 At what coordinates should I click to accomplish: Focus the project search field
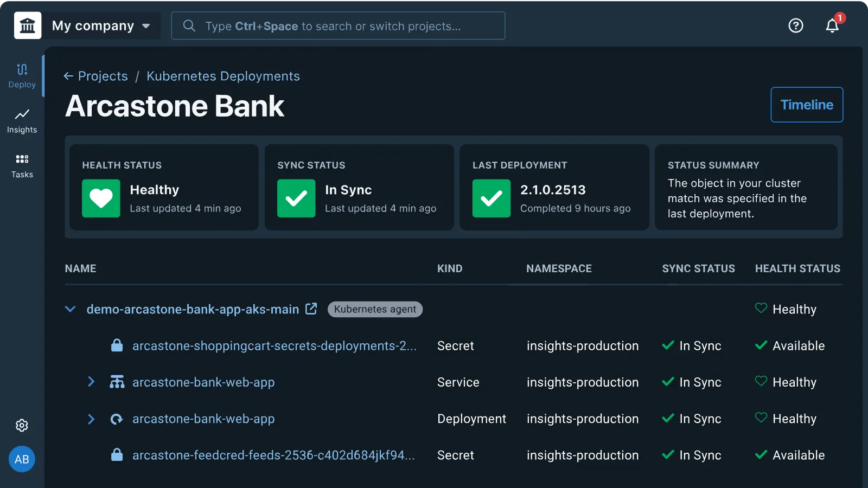pos(338,25)
